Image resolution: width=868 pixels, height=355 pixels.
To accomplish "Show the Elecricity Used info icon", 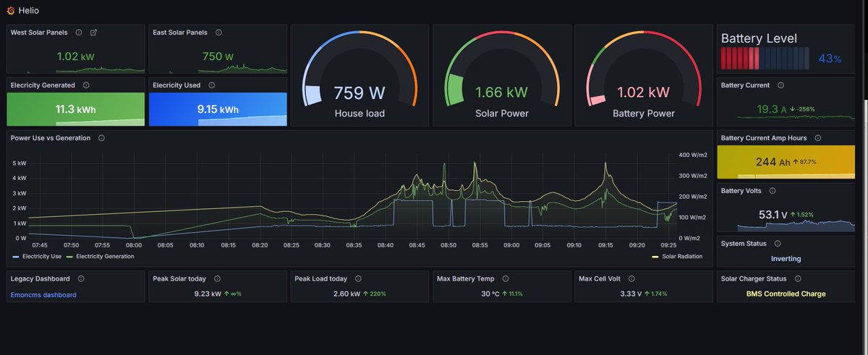I will (212, 85).
